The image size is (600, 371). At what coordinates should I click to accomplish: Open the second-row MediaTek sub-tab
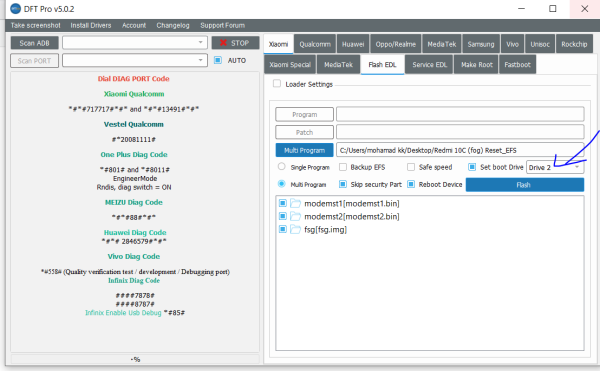[x=339, y=64]
